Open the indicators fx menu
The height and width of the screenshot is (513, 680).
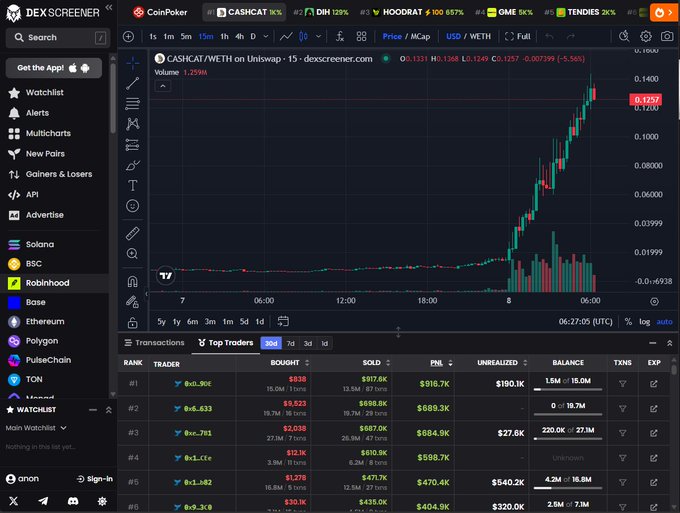(x=340, y=36)
